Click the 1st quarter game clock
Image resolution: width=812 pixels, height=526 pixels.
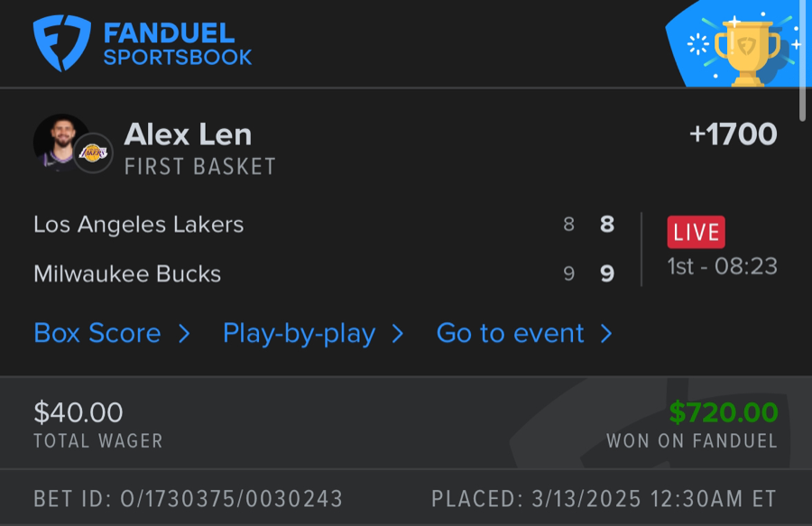[722, 267]
